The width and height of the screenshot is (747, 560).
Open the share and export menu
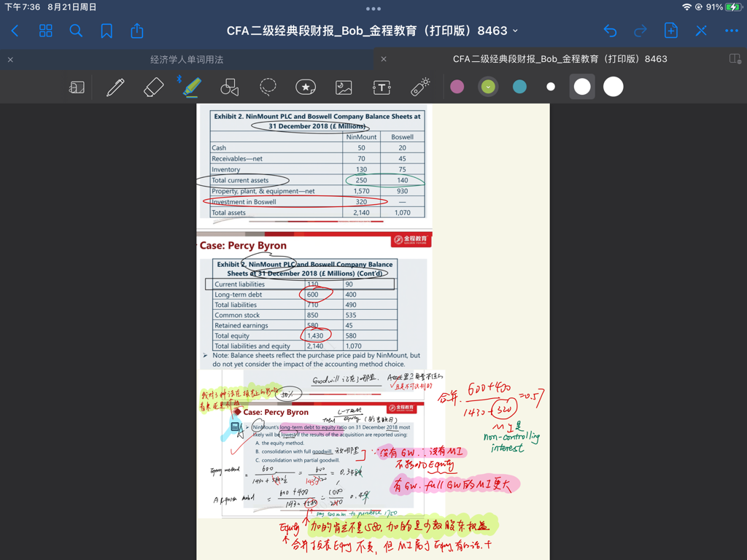coord(136,31)
